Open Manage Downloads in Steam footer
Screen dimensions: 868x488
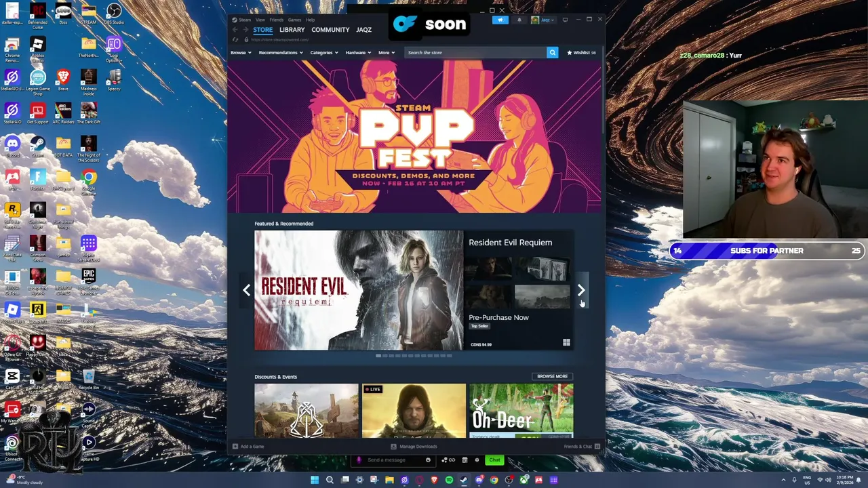click(x=414, y=447)
